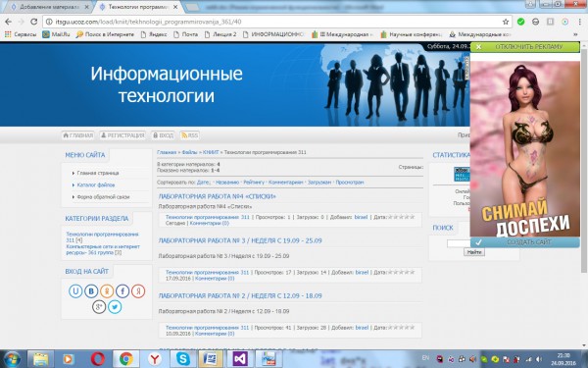Sort materials by Дате
Screen dimensions: 588x368
click(x=204, y=183)
